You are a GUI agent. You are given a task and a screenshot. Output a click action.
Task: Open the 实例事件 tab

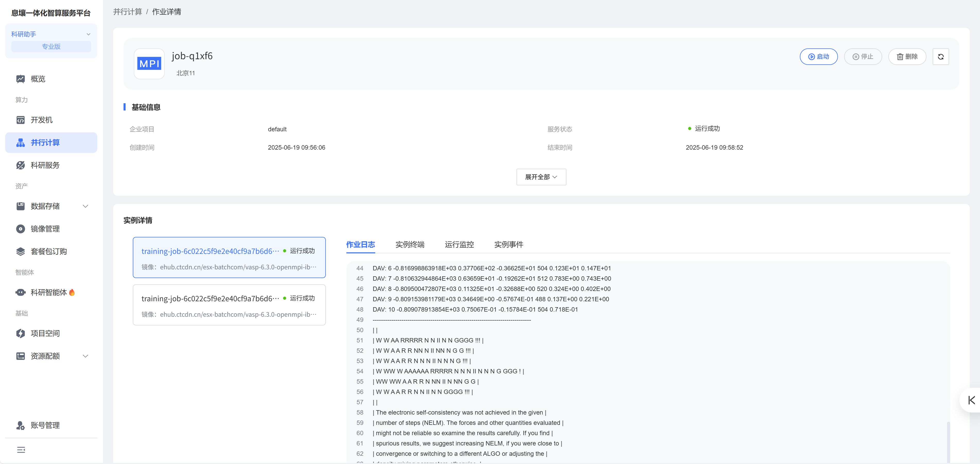(x=509, y=244)
